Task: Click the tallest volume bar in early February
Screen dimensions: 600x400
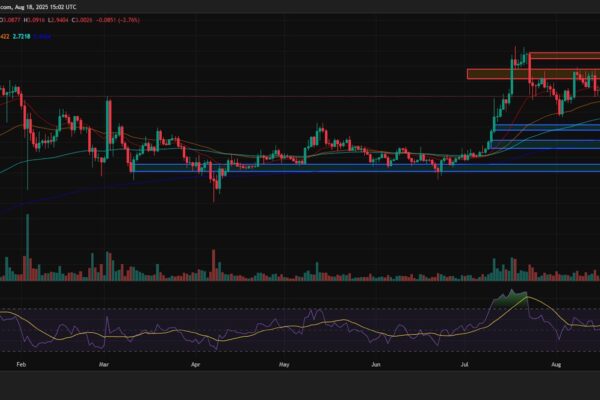Action: [28, 248]
